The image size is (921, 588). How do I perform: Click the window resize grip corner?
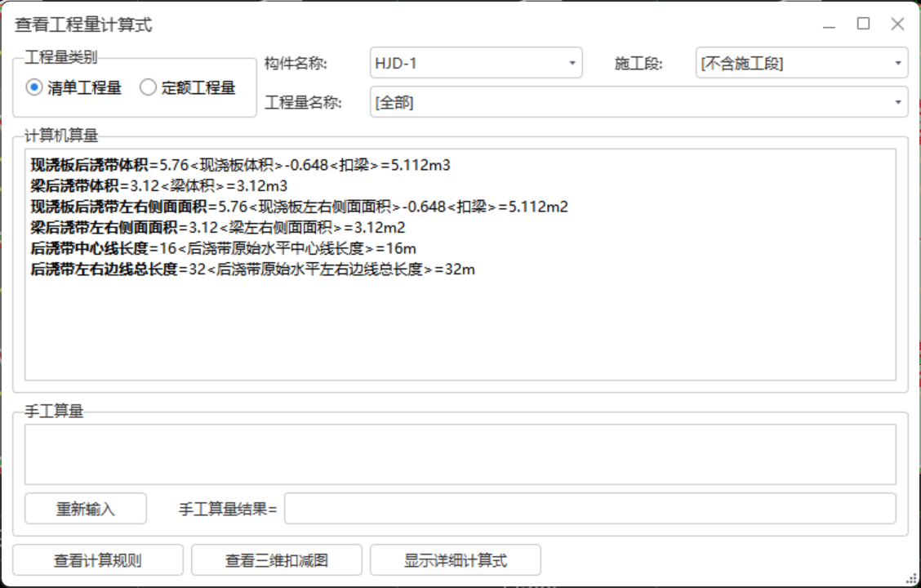pyautogui.click(x=911, y=579)
